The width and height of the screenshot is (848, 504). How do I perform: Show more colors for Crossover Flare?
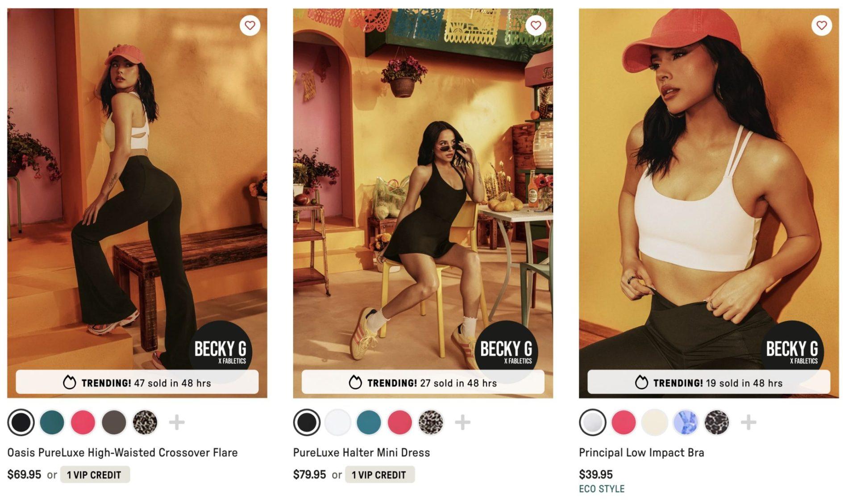(x=177, y=422)
